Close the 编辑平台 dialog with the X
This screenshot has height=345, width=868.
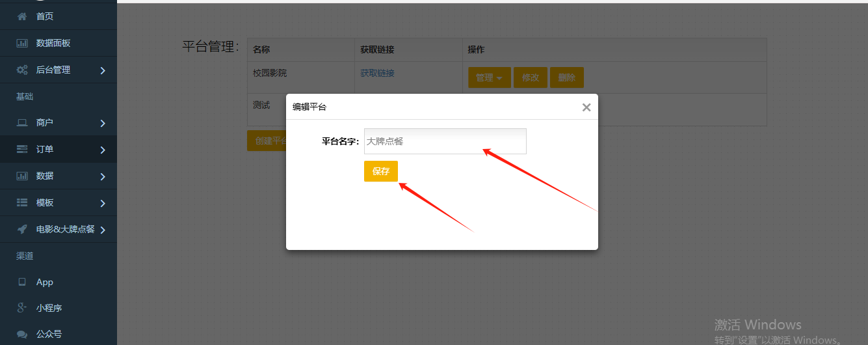[586, 107]
